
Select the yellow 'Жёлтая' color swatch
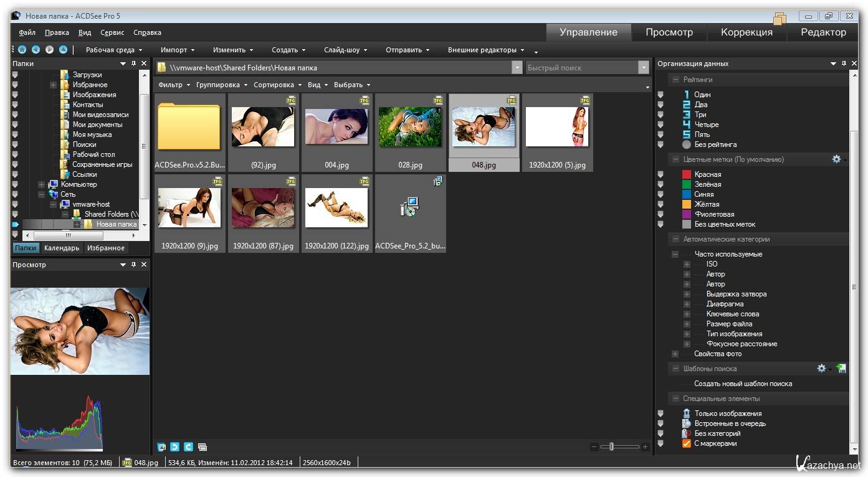pyautogui.click(x=687, y=204)
